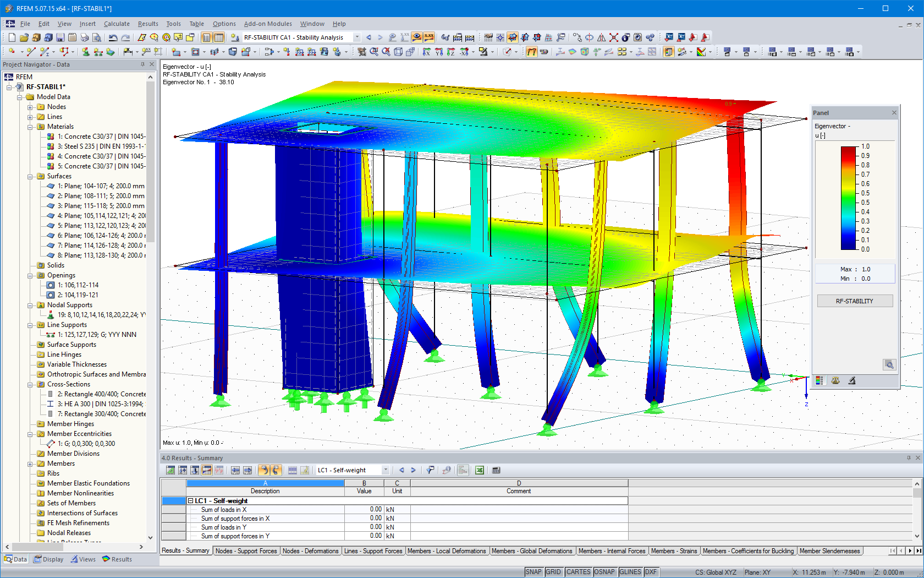Expand the Nodes tree node

(30, 107)
